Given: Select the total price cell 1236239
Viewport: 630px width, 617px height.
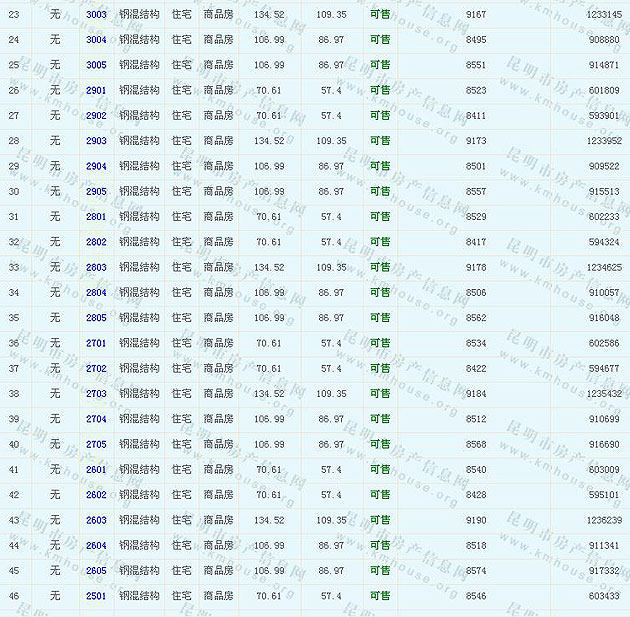Looking at the screenshot, I should (603, 520).
